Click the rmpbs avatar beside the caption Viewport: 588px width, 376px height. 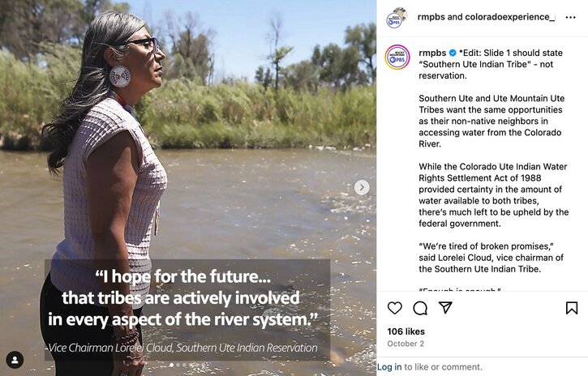click(397, 58)
